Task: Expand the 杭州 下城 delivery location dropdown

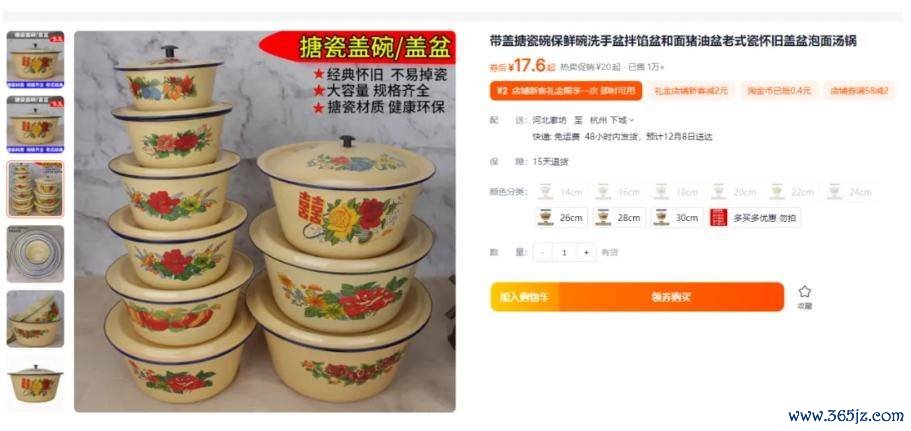Action: tap(612, 120)
